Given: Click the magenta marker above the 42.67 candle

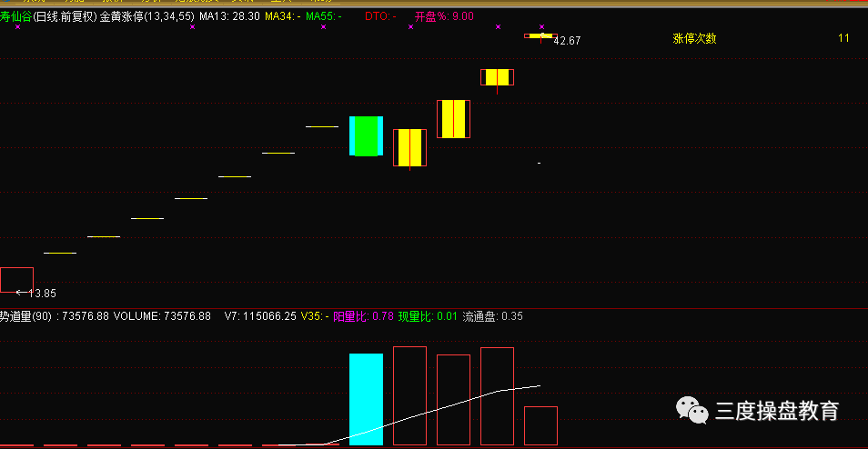Looking at the screenshot, I should pyautogui.click(x=541, y=26).
